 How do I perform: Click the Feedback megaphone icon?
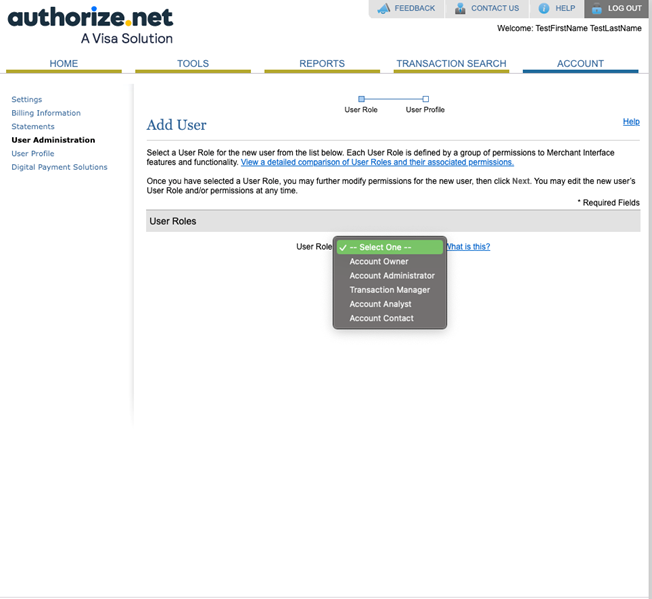tap(383, 8)
